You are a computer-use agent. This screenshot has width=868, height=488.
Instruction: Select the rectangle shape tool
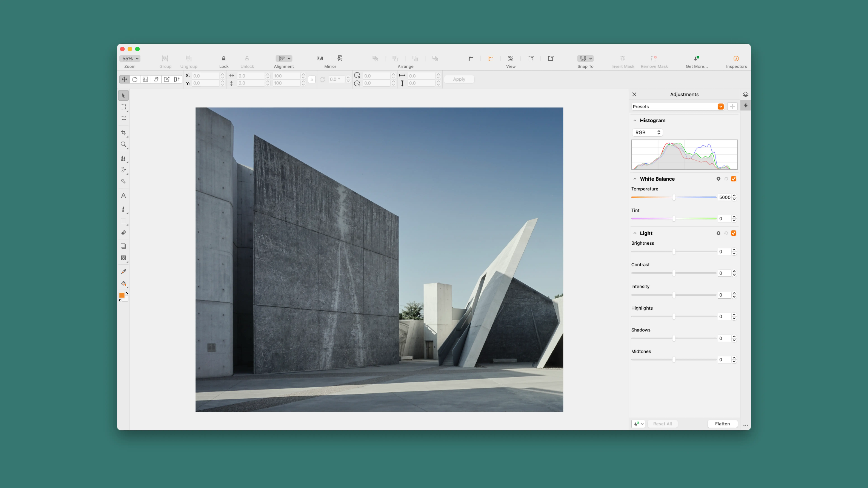click(x=123, y=221)
